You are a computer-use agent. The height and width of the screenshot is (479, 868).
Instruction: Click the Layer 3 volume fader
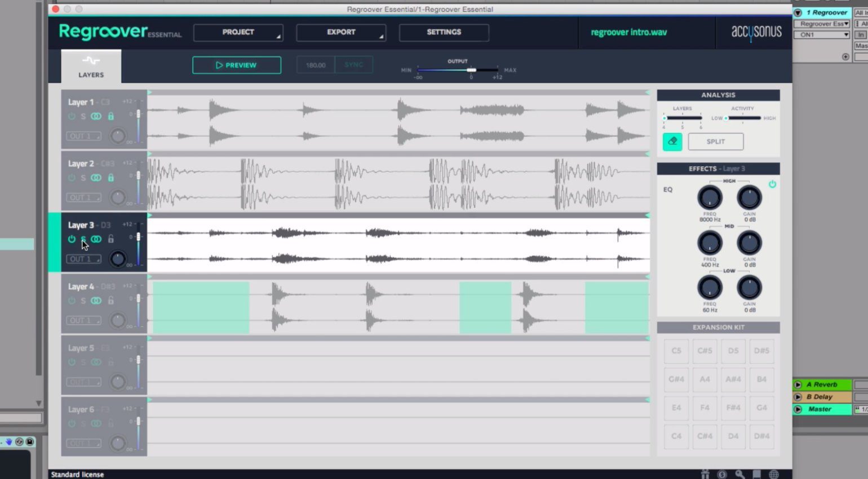click(139, 237)
